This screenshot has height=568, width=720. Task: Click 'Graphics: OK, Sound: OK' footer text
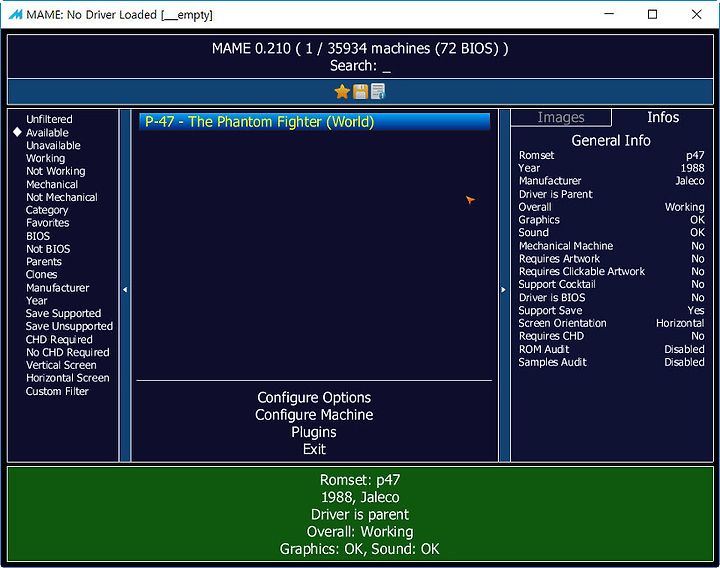click(x=360, y=549)
